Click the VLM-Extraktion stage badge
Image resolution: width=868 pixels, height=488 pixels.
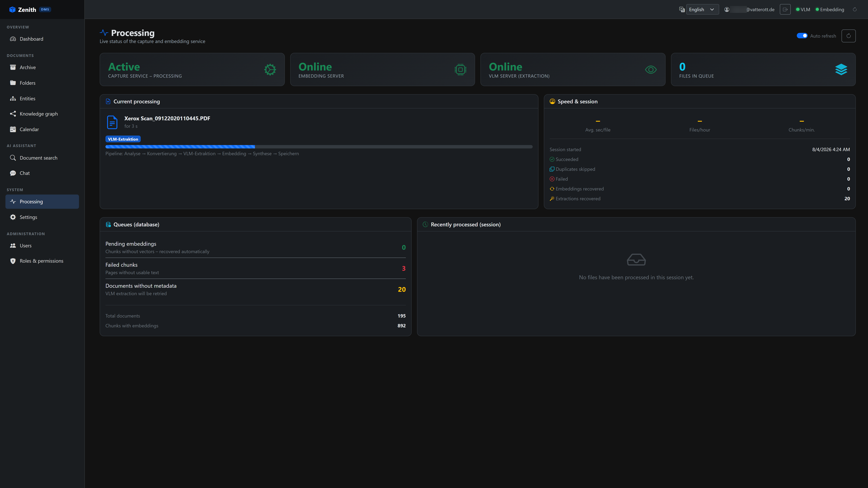click(x=123, y=139)
